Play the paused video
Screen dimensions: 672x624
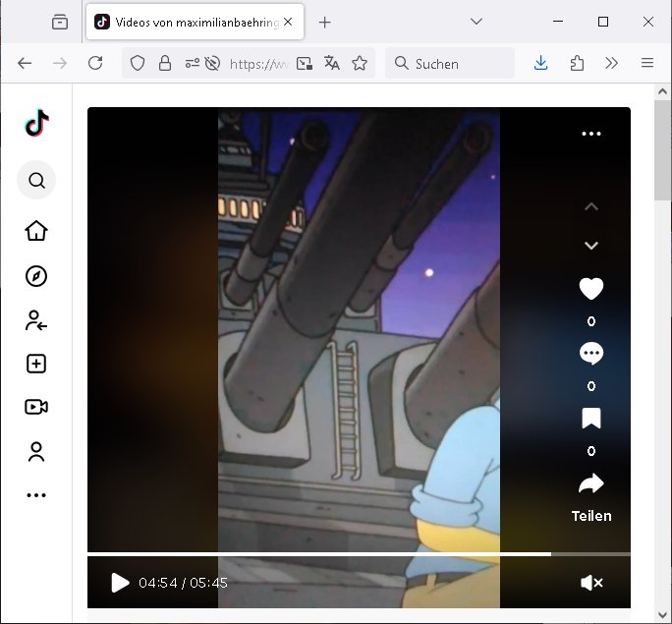coord(120,583)
